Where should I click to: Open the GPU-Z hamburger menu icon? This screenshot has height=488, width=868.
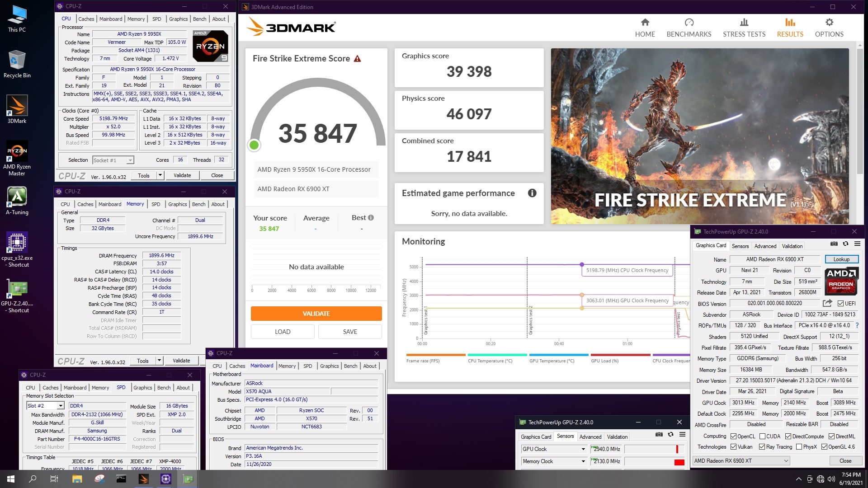[x=857, y=244]
